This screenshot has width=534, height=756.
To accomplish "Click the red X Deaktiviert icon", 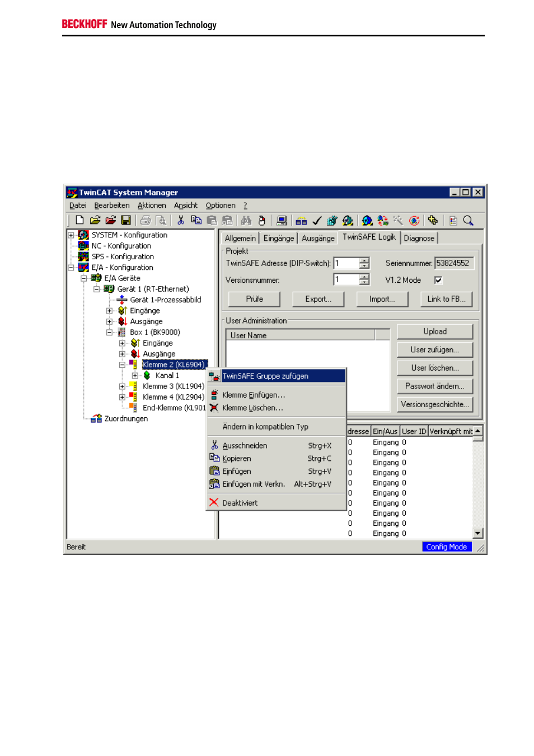I will [x=214, y=502].
